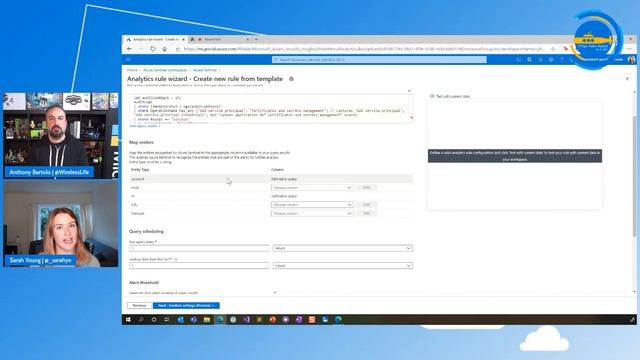Click the user avatar in Azure header

point(631,60)
